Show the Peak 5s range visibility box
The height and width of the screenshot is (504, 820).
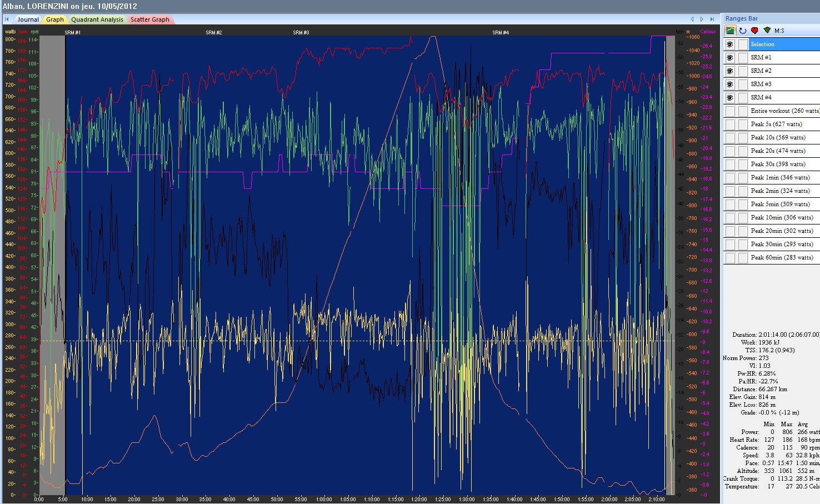click(x=730, y=124)
